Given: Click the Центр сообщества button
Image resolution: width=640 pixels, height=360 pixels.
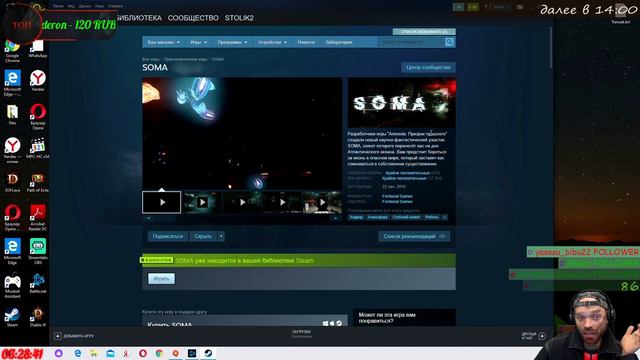Looking at the screenshot, I should tap(428, 67).
